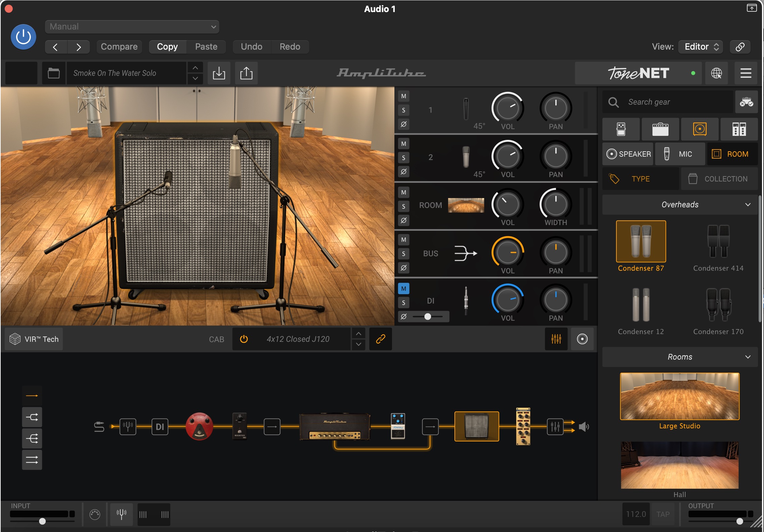The height and width of the screenshot is (532, 764).
Task: Select the stomp pedal gear category icon
Action: pos(621,129)
